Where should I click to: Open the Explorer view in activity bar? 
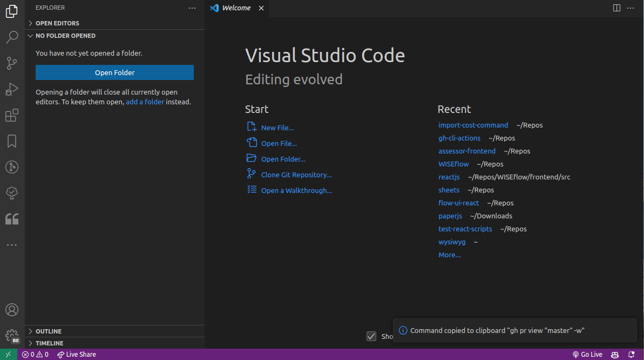12,11
